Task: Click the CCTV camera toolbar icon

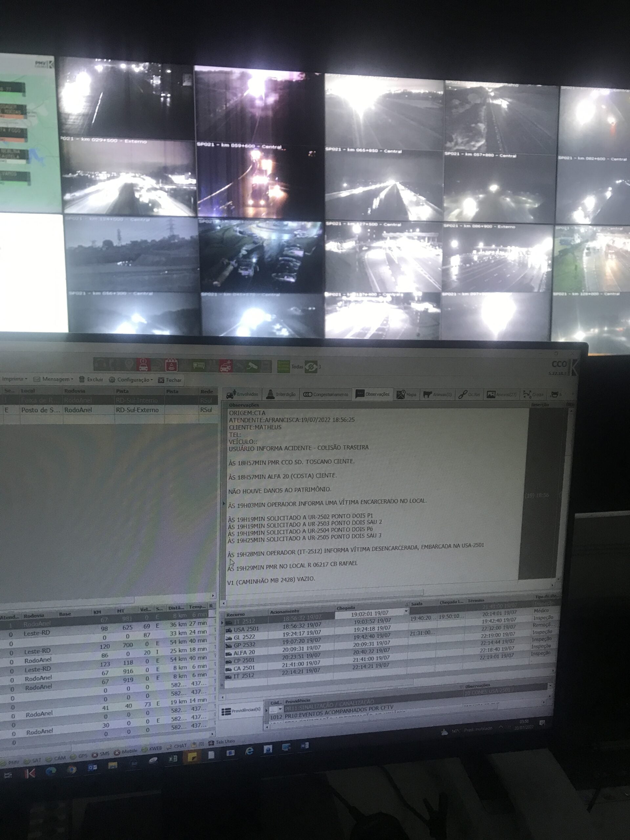Action: [x=253, y=366]
